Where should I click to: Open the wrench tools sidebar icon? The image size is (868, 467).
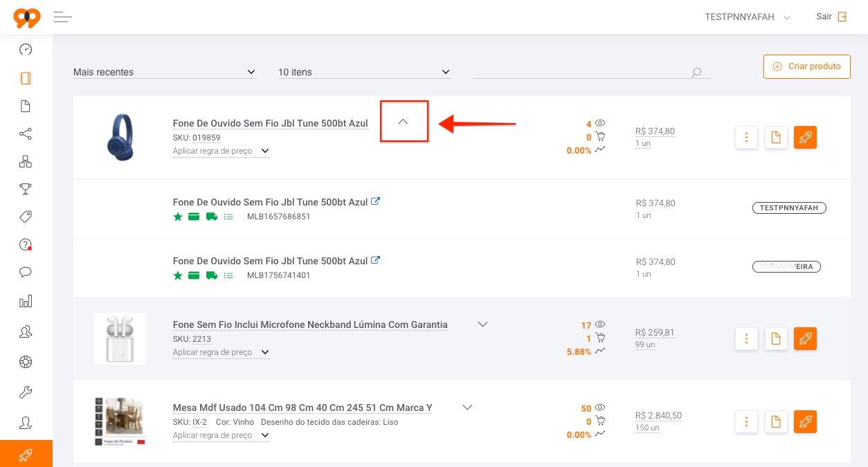point(26,392)
